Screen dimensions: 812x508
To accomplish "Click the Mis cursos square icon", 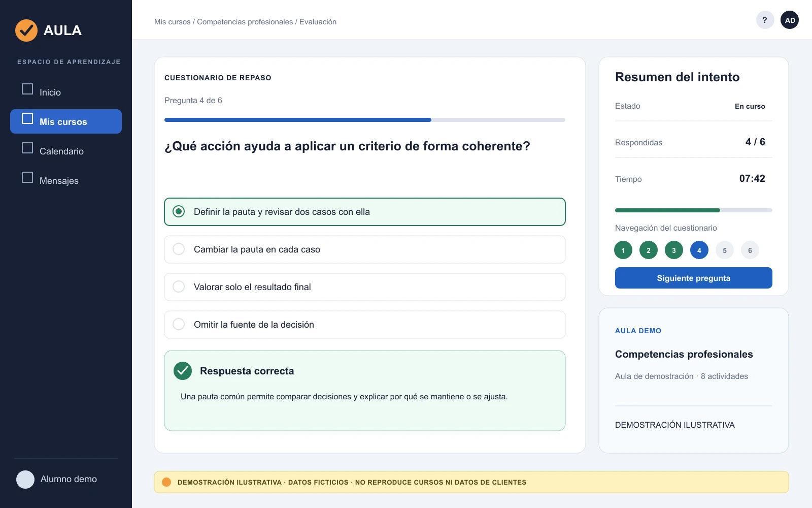I will pyautogui.click(x=27, y=118).
